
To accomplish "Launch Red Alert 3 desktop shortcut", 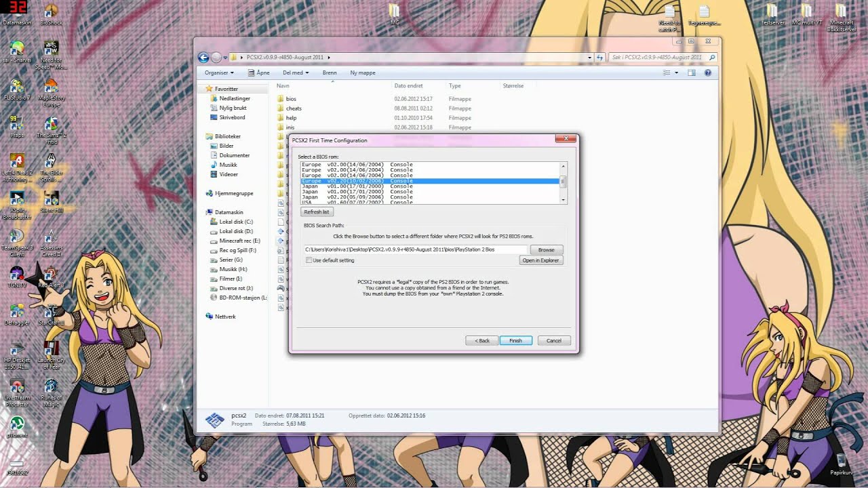I will pos(51,278).
